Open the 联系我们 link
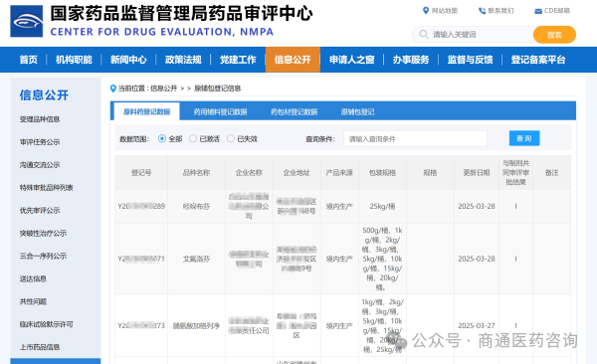Viewport: 597px width, 364px height. click(x=500, y=11)
